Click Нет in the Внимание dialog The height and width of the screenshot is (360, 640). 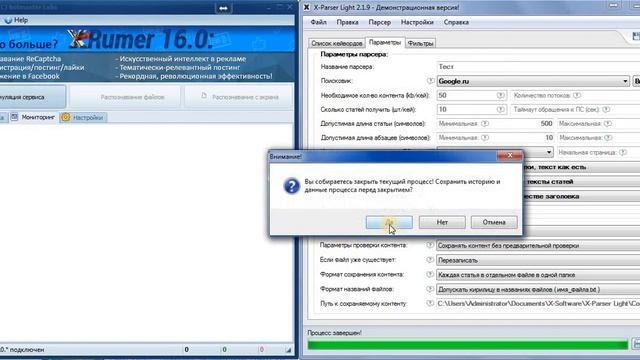(x=442, y=222)
